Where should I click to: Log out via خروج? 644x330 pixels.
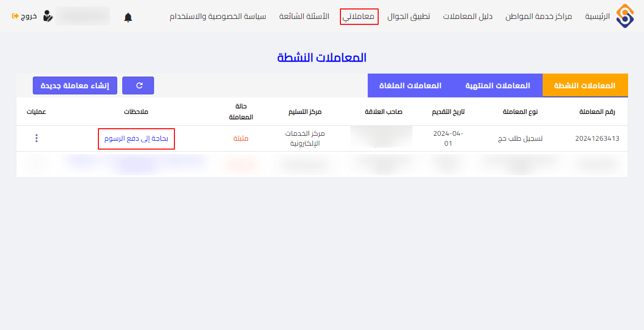coord(24,16)
